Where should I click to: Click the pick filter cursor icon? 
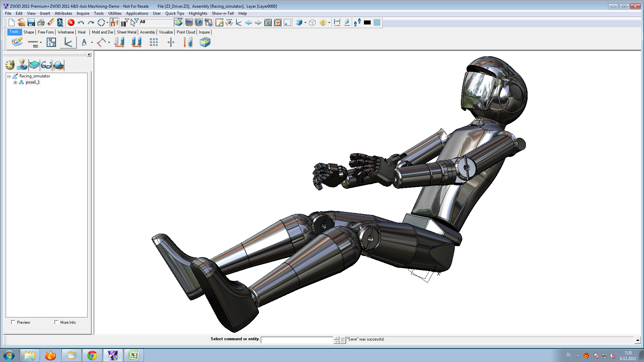click(134, 22)
